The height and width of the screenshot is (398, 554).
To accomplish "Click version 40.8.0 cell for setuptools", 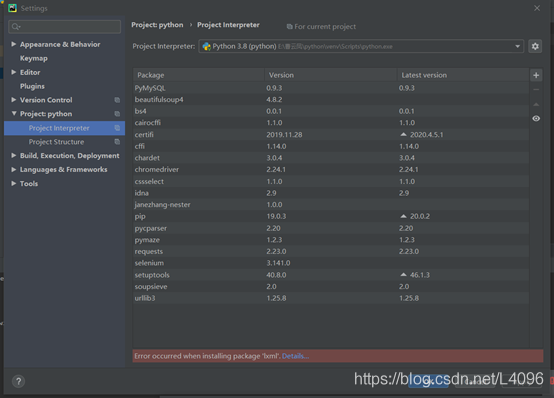I will tap(276, 275).
